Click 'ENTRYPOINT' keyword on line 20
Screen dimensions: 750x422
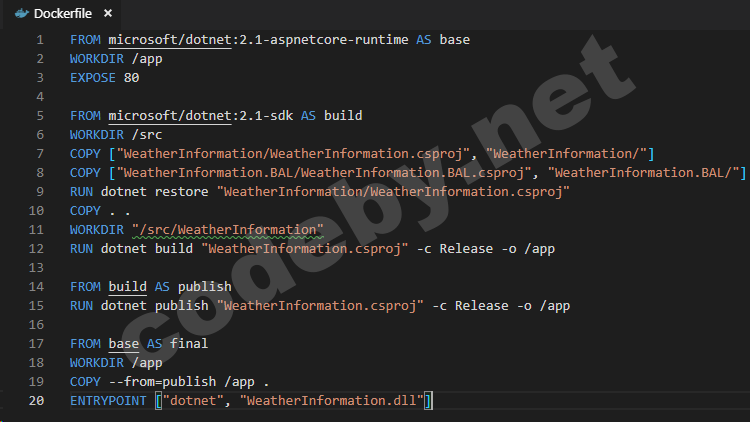108,400
